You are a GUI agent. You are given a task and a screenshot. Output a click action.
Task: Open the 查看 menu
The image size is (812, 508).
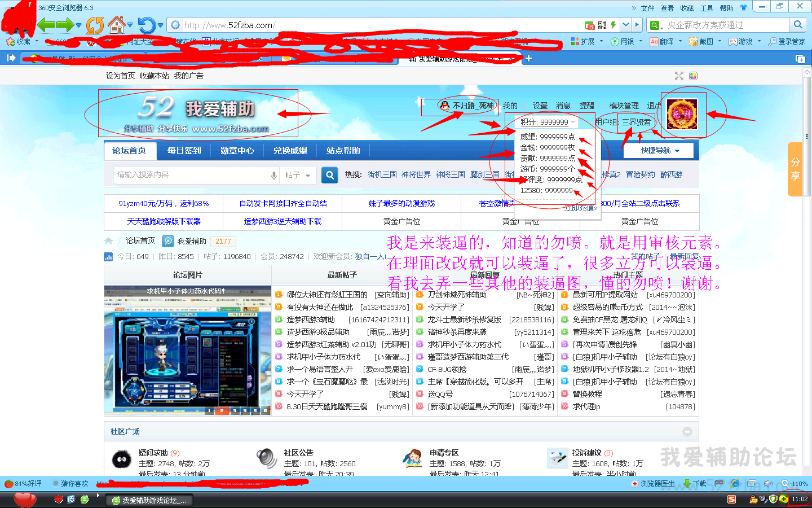667,8
